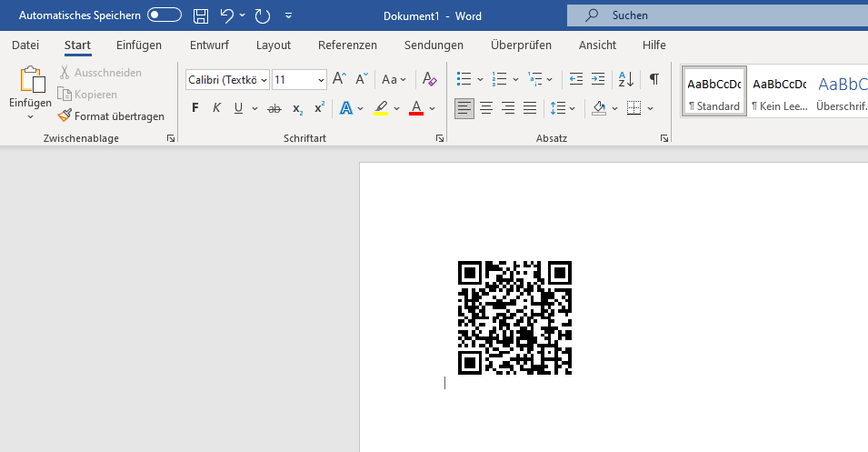Viewport: 868px width, 452px height.
Task: Open the Aa change case menu
Action: click(x=394, y=80)
